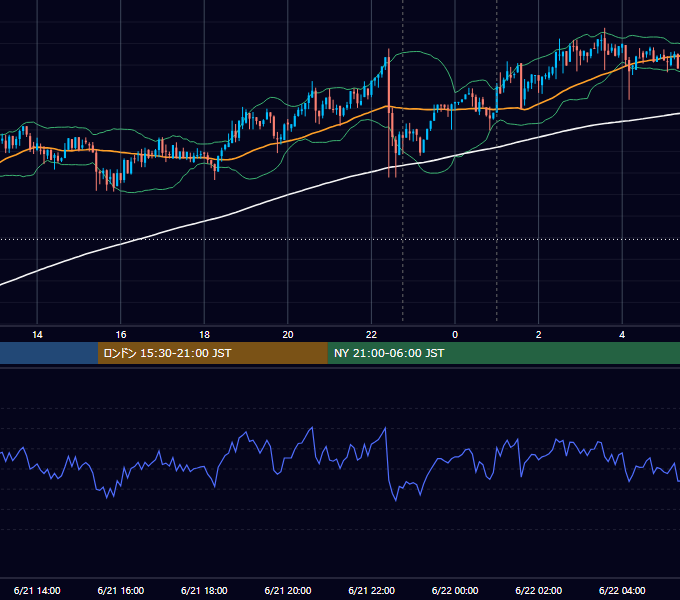Click the 6/21 22:00 date label
Viewport: 680px width, 600px height.
click(x=371, y=590)
